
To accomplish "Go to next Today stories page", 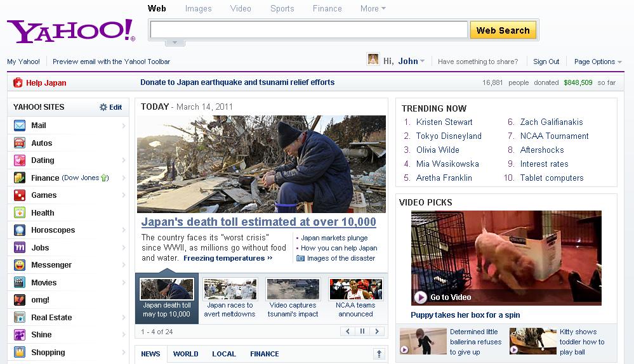I will click(x=377, y=331).
